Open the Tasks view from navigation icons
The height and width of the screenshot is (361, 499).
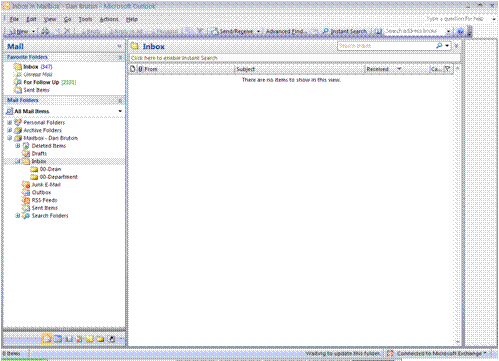[79, 339]
